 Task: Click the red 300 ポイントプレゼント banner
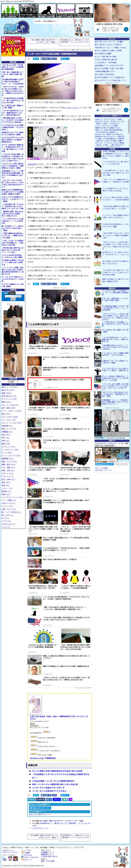(x=13, y=46)
